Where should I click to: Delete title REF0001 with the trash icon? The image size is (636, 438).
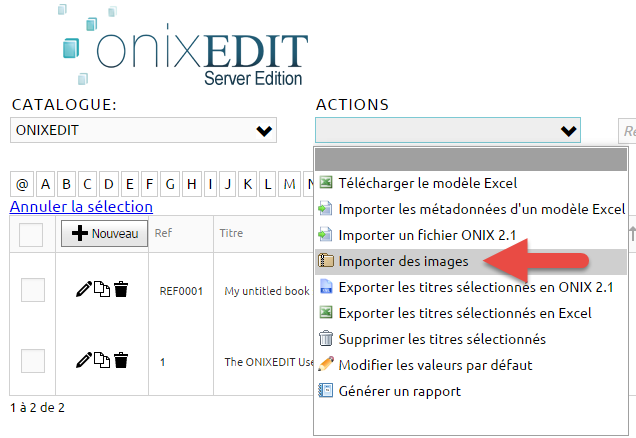click(121, 289)
